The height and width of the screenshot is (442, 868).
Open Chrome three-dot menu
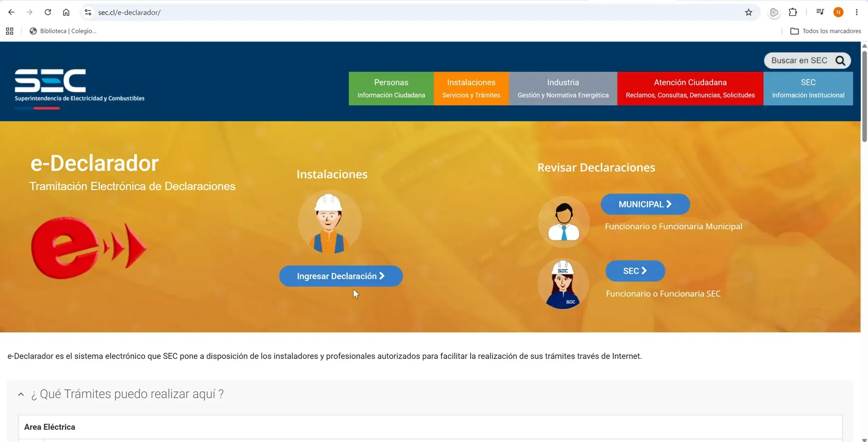857,12
